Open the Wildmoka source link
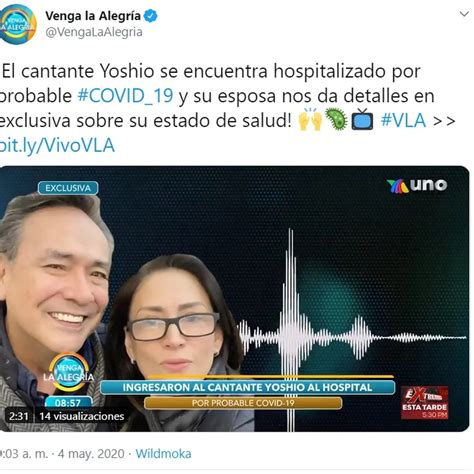Screen dimensions: 474x474 click(x=163, y=454)
